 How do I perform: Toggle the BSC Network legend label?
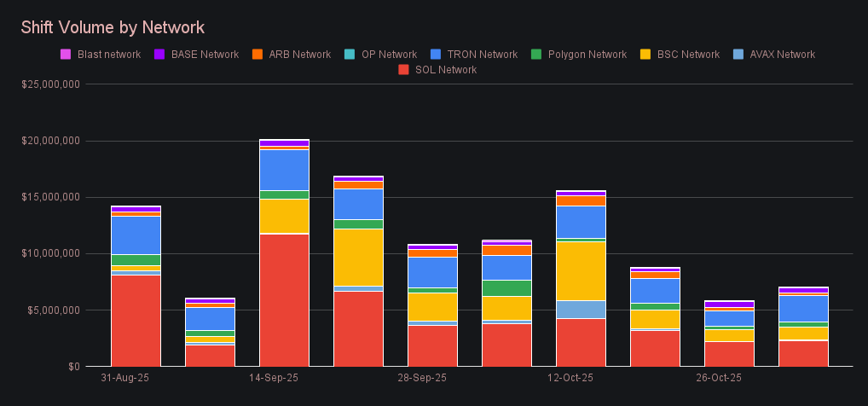tap(688, 55)
